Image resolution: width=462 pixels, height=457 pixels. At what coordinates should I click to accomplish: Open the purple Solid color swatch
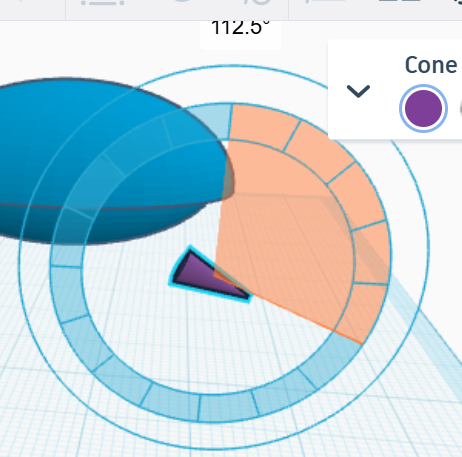point(423,108)
